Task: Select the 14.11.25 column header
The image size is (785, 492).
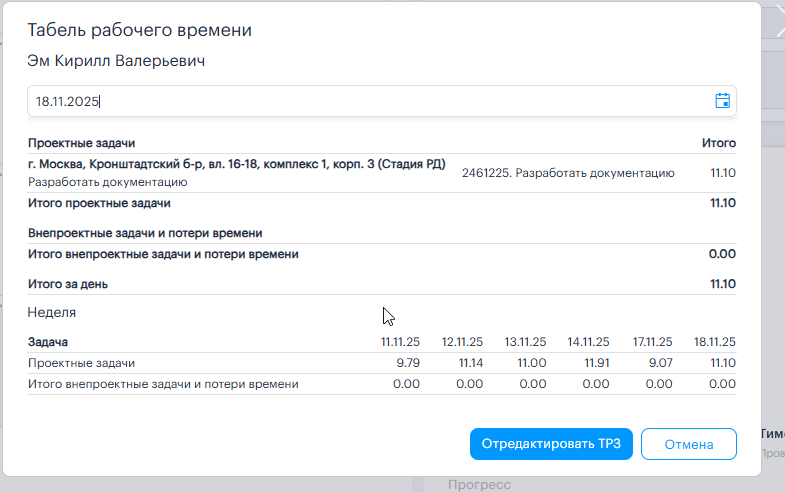Action: pos(588,342)
